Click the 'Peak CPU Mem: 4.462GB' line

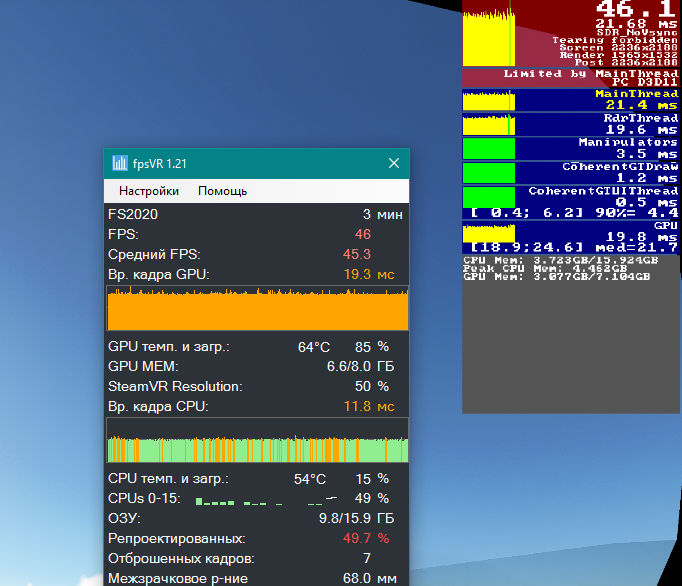click(545, 268)
